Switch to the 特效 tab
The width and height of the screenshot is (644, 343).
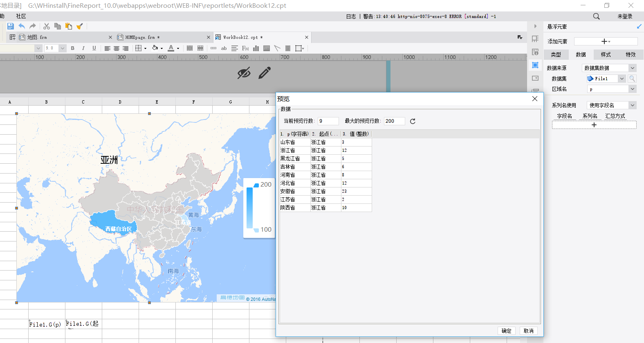631,54
